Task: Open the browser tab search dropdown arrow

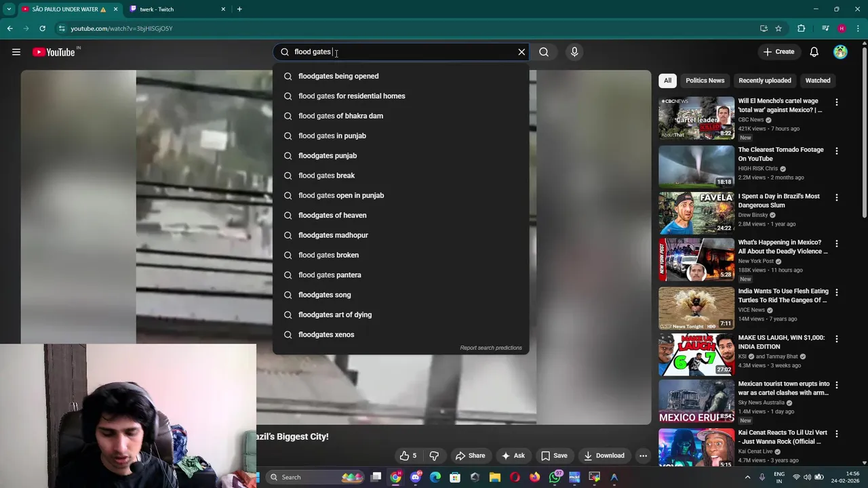Action: (9, 9)
